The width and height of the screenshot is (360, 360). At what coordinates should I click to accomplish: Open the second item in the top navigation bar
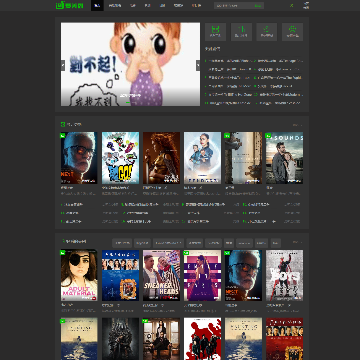(x=115, y=5)
